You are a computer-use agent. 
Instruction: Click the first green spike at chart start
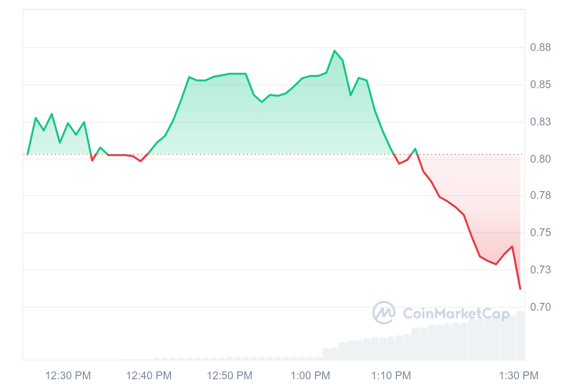(36, 118)
